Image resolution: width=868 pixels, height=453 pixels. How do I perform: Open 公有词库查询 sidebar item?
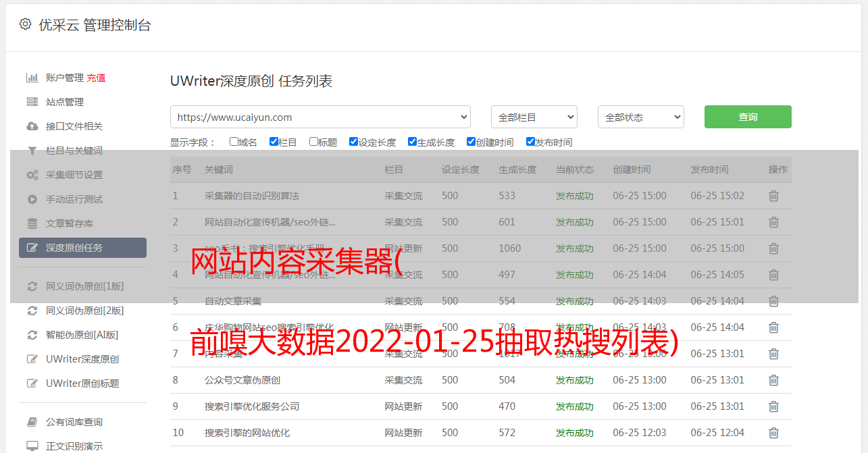pyautogui.click(x=74, y=422)
